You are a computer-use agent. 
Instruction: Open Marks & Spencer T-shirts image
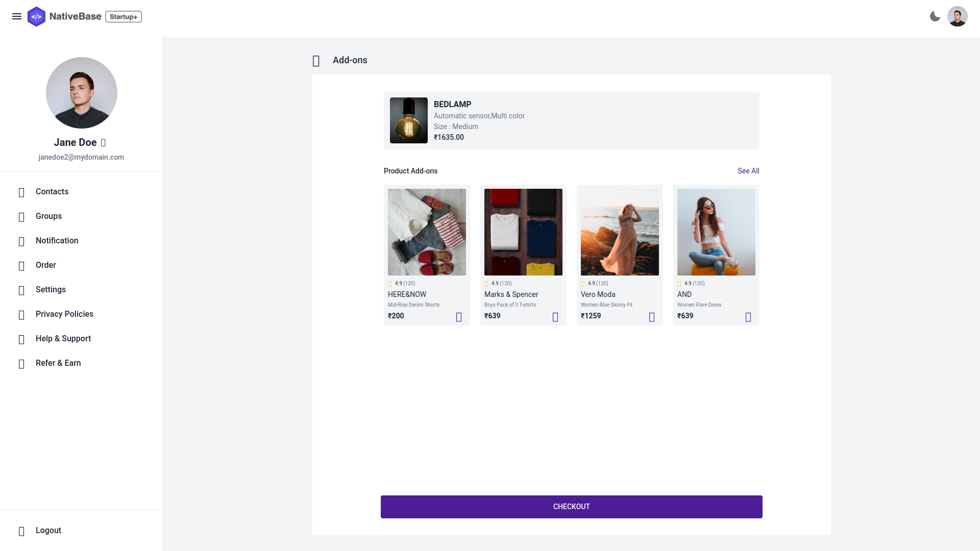[x=523, y=232]
